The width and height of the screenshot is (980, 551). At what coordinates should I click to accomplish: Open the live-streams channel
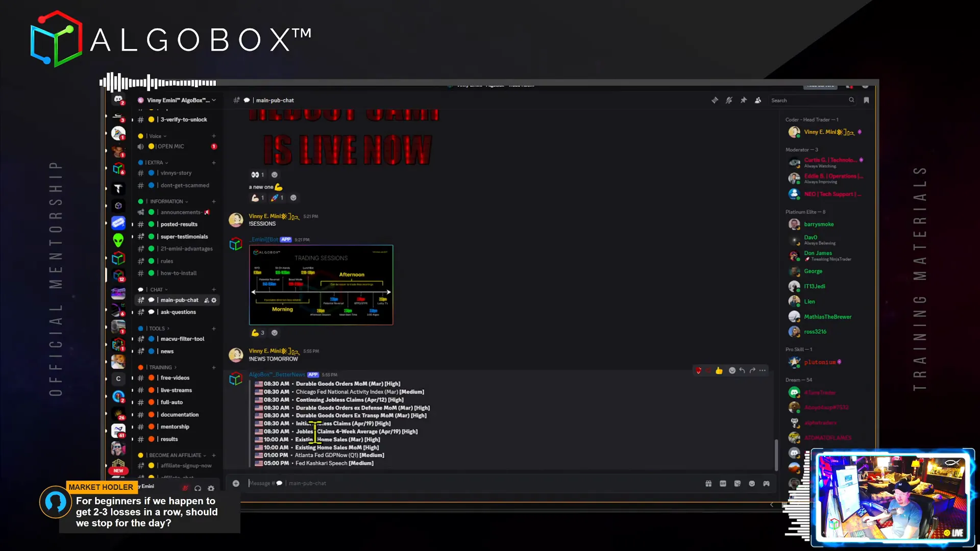click(x=177, y=390)
